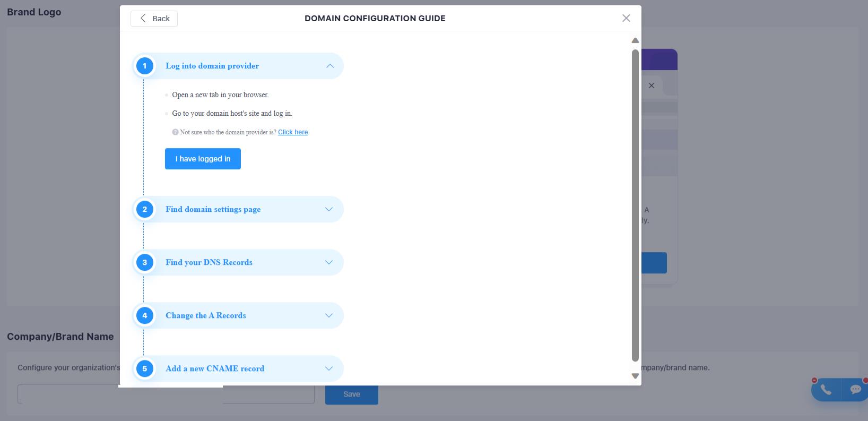Click the step 3 number circle
The height and width of the screenshot is (421, 868).
144,262
